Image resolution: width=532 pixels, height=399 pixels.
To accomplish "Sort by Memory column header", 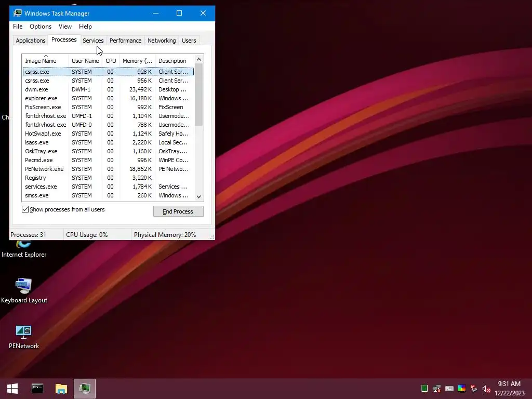I will click(137, 61).
